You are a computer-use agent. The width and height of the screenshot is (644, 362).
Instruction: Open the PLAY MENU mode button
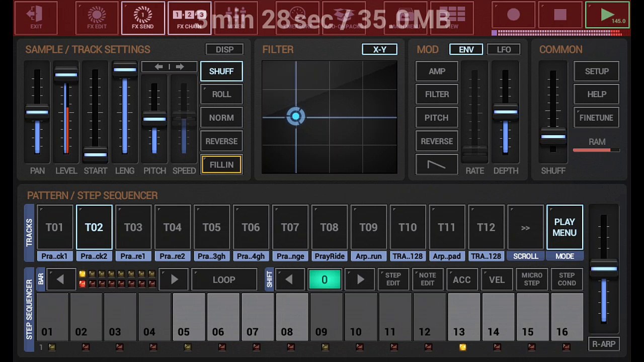565,227
